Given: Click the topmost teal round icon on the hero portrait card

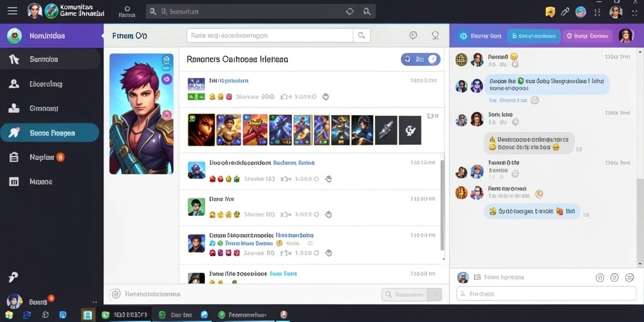Looking at the screenshot, I should tap(166, 60).
